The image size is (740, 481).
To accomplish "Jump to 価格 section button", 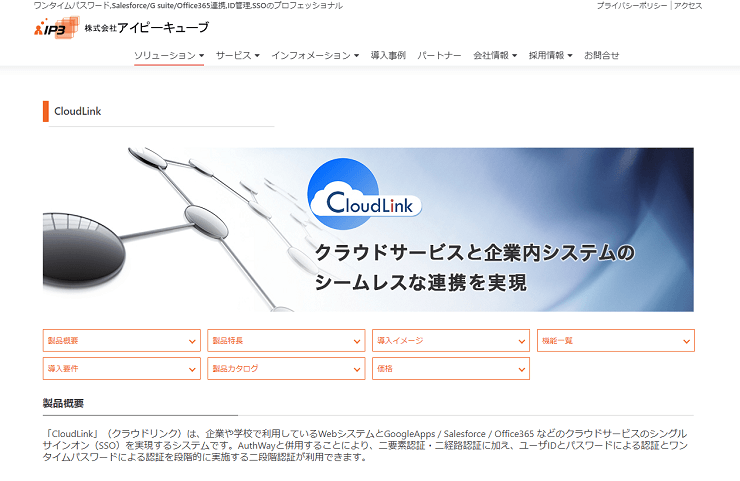I will [x=451, y=369].
